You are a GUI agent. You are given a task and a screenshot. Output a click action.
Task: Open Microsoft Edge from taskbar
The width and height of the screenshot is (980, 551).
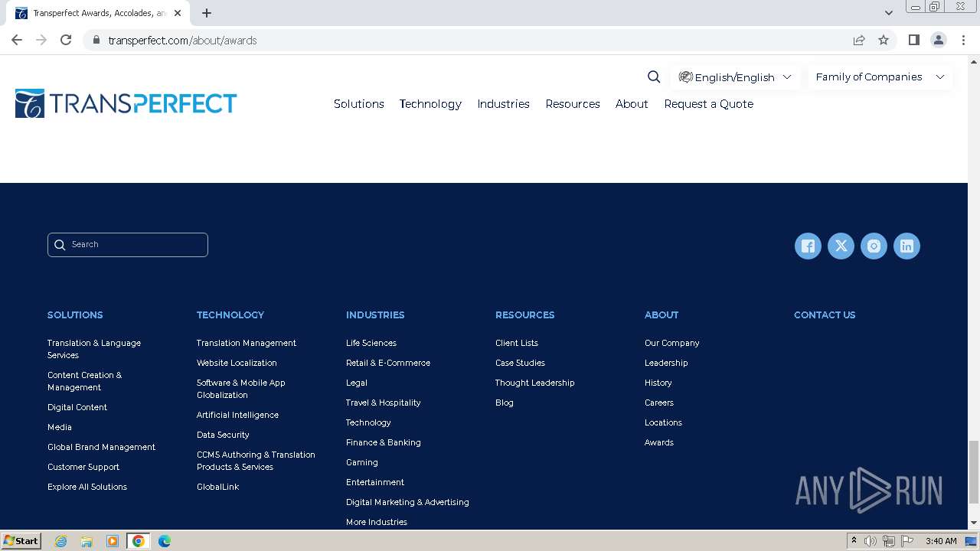165,541
